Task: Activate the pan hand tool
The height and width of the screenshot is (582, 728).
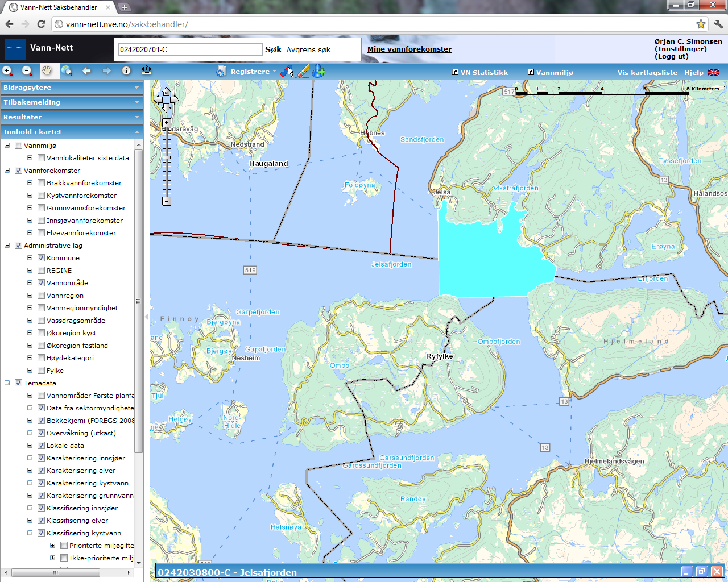Action: tap(47, 71)
